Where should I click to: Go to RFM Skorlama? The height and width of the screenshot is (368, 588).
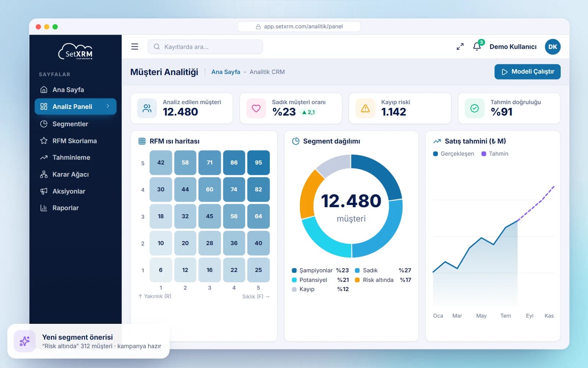pyautogui.click(x=75, y=141)
